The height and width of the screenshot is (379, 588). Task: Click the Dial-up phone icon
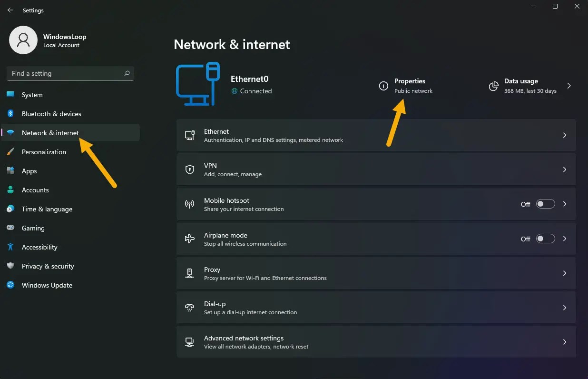pos(190,308)
